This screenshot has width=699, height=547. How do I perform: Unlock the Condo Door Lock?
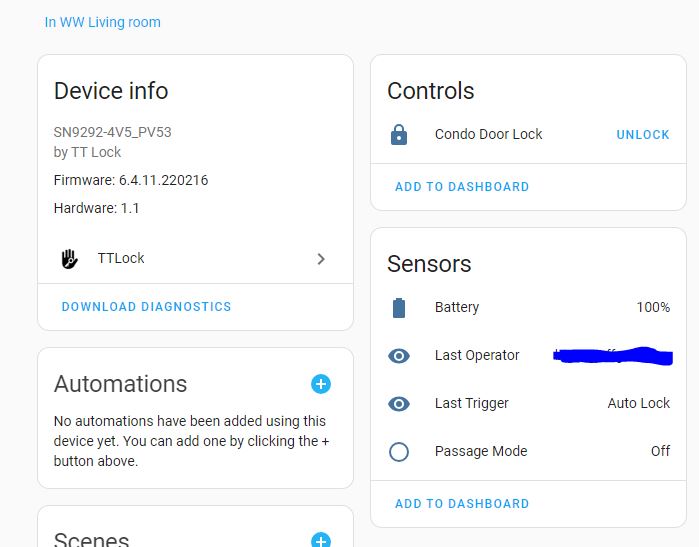pos(642,135)
